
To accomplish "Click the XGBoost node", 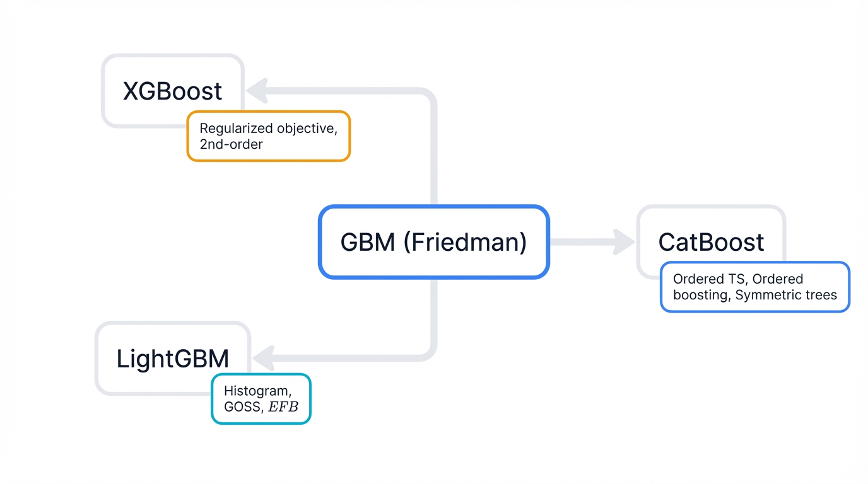I will point(172,90).
